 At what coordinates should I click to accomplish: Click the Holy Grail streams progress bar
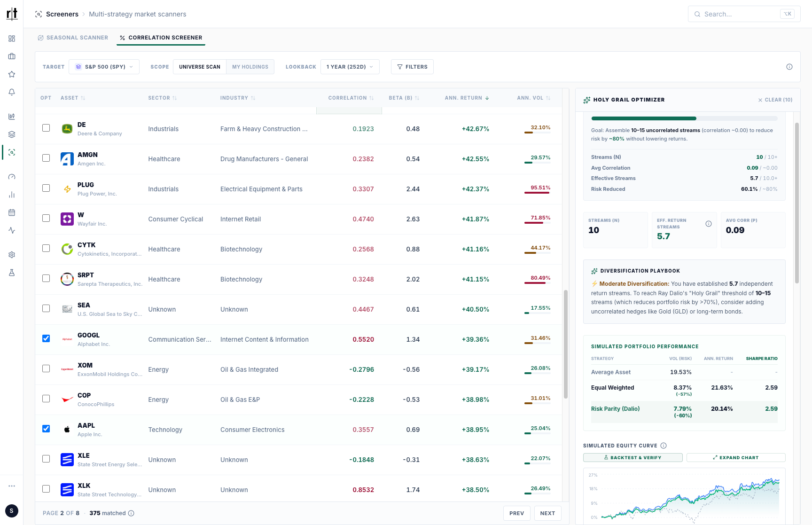click(x=684, y=118)
